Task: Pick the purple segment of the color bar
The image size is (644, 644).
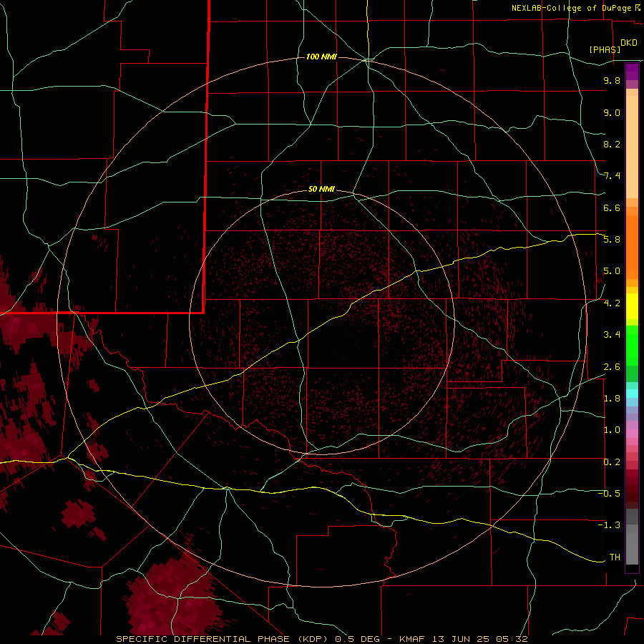Action: click(x=632, y=72)
